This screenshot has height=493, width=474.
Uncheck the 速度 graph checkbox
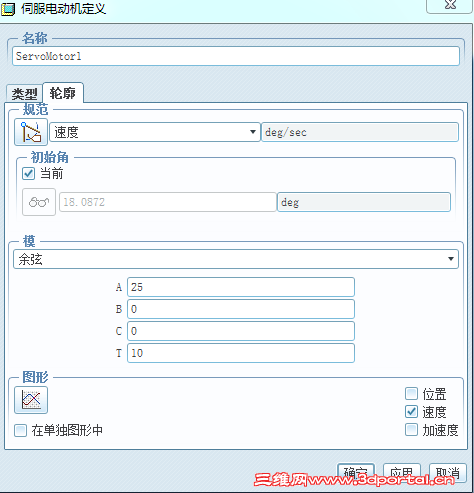(x=411, y=412)
